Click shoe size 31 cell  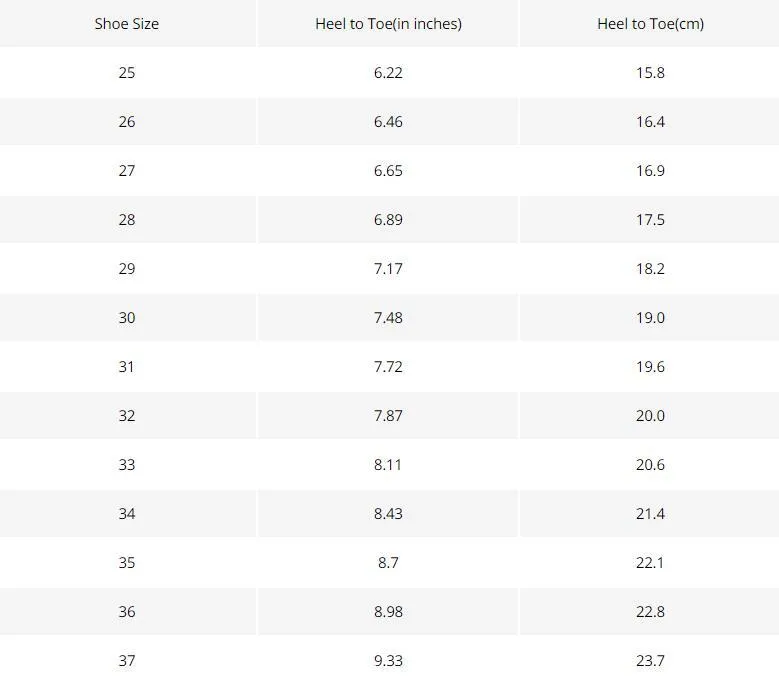[x=128, y=367]
